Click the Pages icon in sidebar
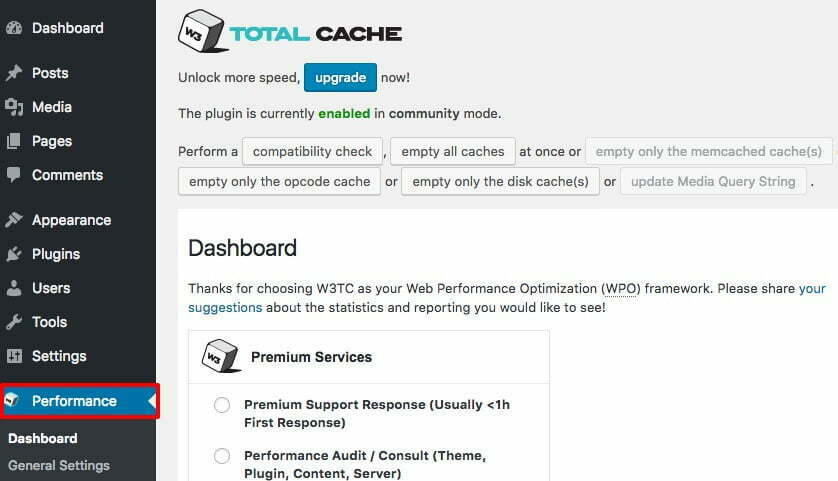 tap(14, 141)
